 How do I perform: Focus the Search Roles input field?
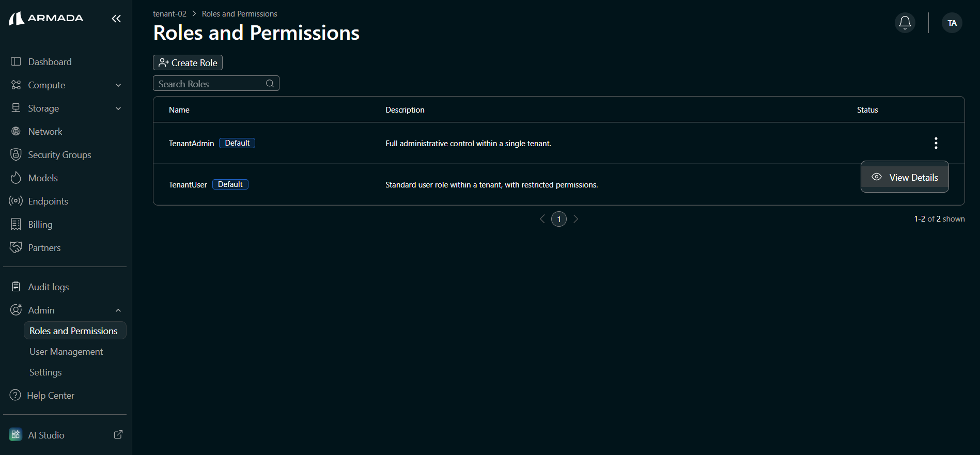point(216,84)
